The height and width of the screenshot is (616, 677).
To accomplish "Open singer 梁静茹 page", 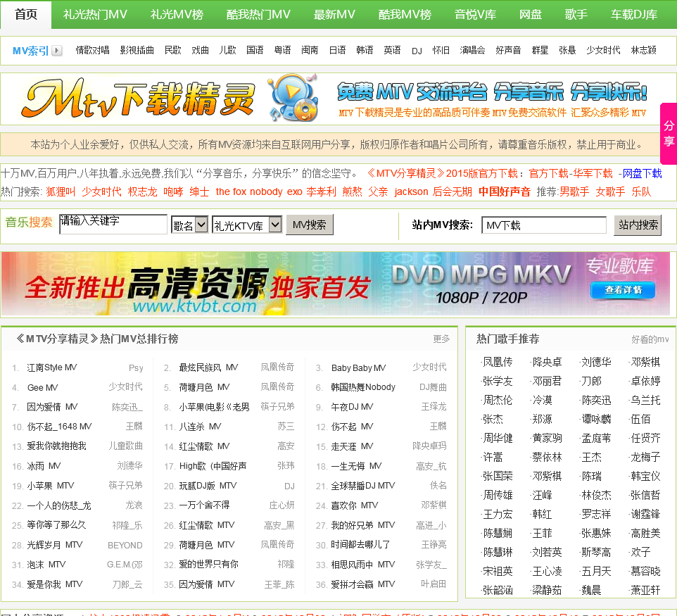I will (x=547, y=590).
